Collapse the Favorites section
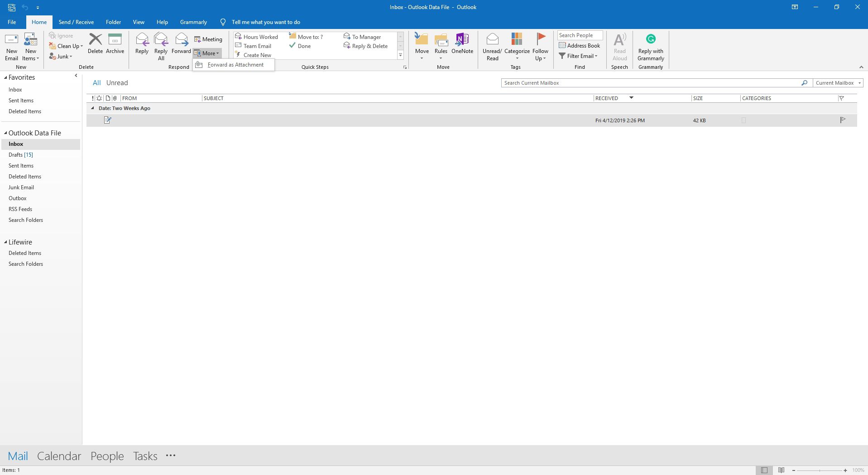 pos(5,78)
